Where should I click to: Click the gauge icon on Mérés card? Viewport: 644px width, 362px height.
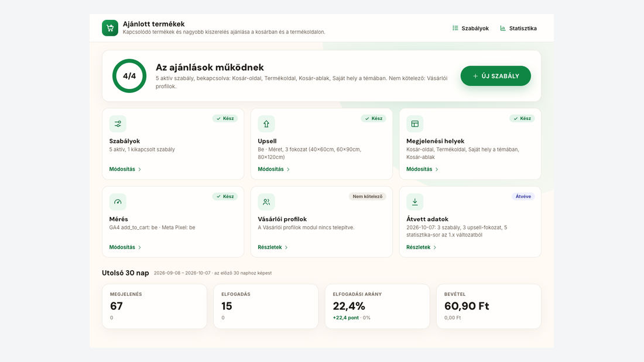(x=118, y=202)
